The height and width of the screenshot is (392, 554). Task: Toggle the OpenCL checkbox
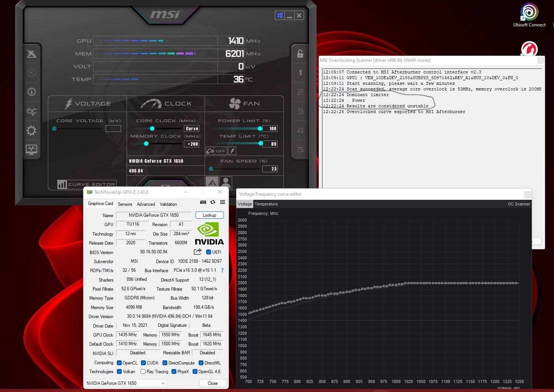click(119, 363)
